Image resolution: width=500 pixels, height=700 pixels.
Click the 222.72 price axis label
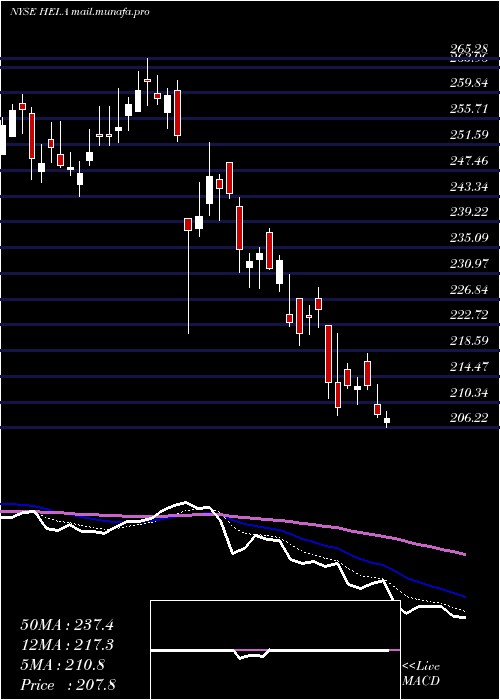click(x=469, y=315)
